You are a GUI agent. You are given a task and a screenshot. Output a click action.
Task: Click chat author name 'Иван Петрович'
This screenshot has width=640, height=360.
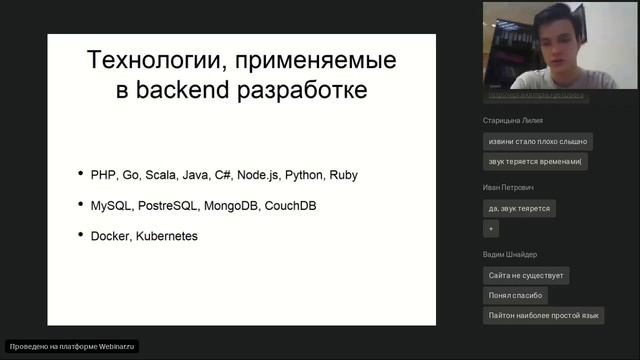pyautogui.click(x=508, y=187)
